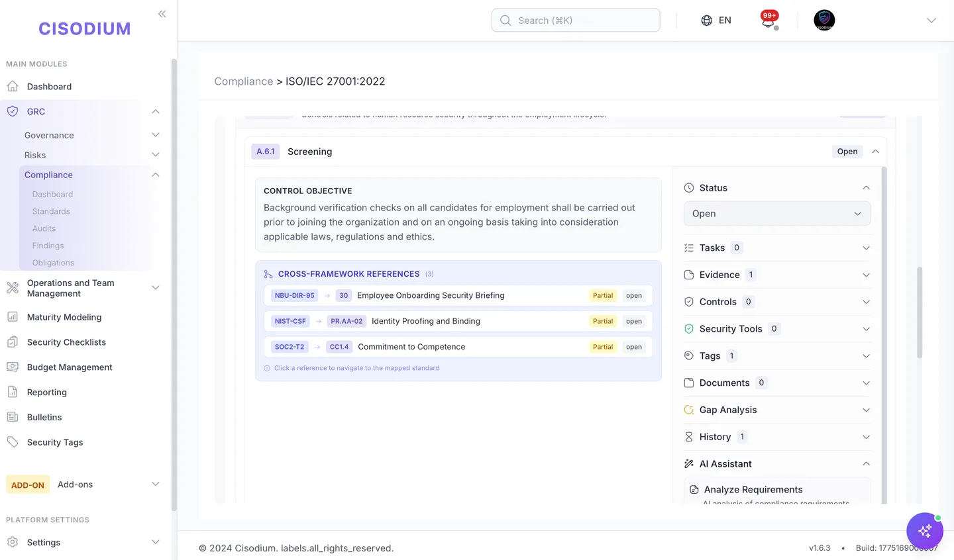The height and width of the screenshot is (560, 954).
Task: Open the Obligations submenu item
Action: 53,263
